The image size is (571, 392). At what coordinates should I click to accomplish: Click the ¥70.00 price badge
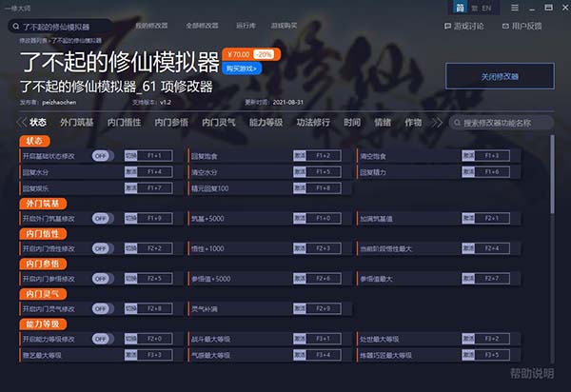(239, 54)
